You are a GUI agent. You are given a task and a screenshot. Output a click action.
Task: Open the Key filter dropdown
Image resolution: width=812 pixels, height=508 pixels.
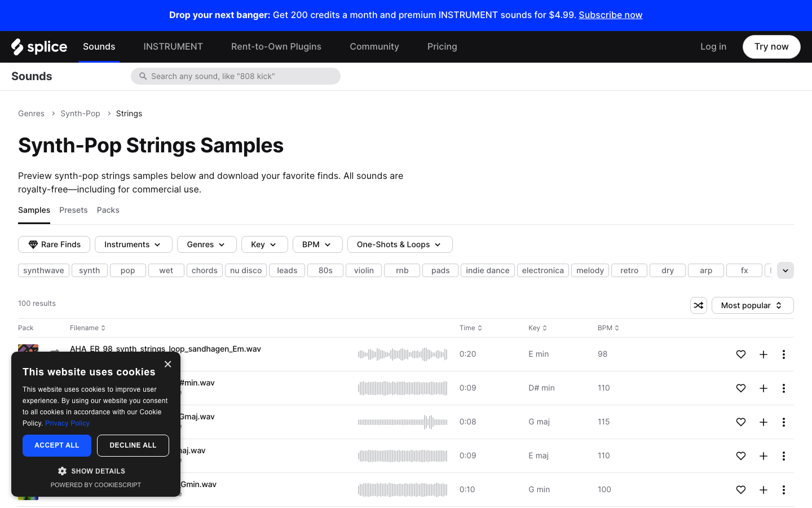(264, 244)
